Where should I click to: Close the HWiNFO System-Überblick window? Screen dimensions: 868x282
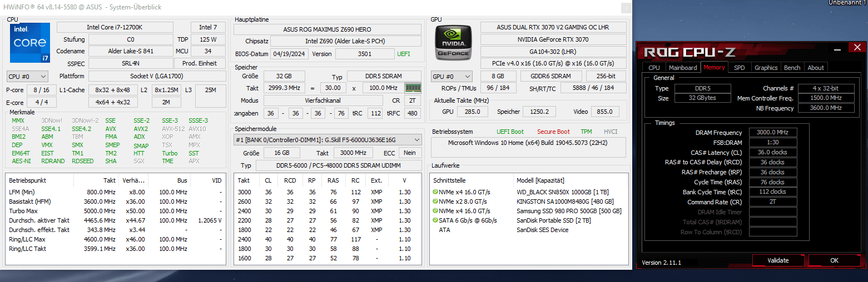click(x=626, y=7)
